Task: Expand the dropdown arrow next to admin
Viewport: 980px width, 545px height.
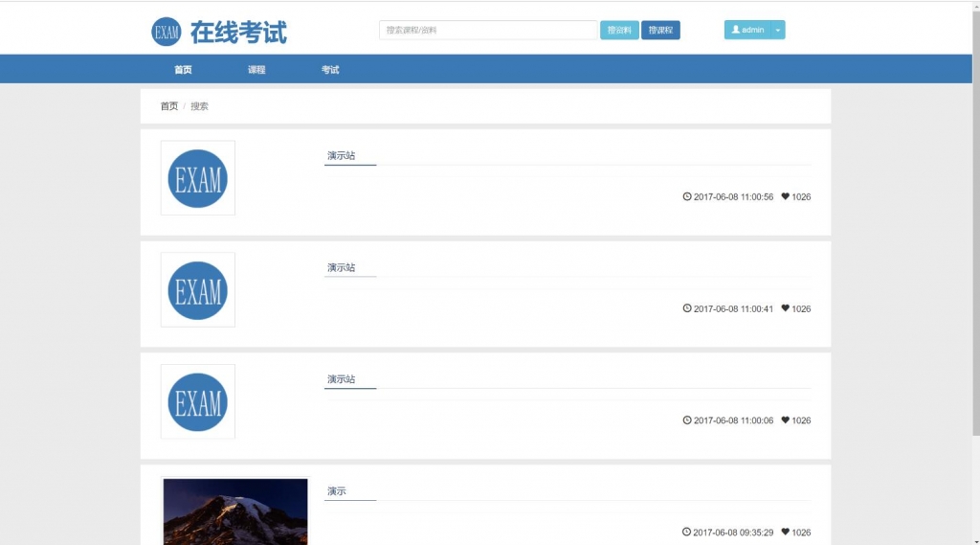Action: (x=778, y=30)
